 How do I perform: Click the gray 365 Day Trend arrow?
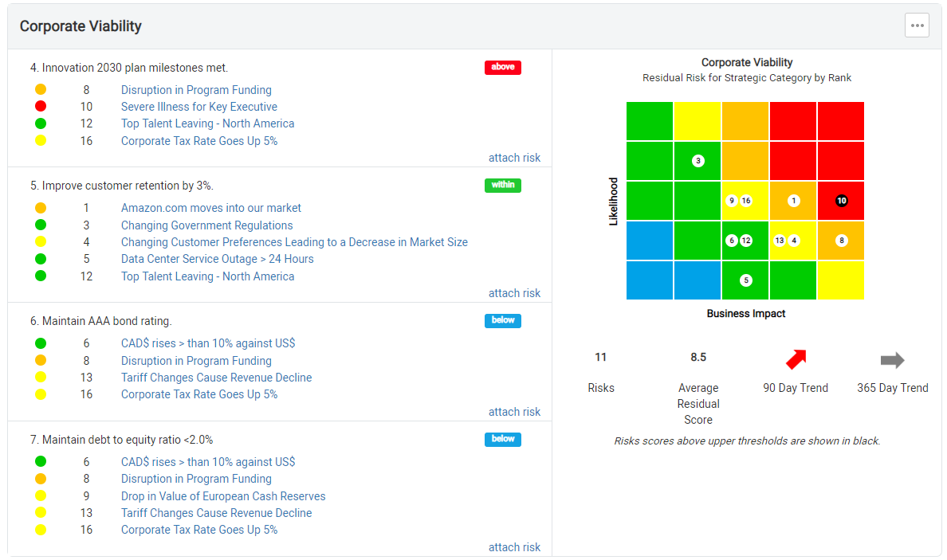point(892,360)
